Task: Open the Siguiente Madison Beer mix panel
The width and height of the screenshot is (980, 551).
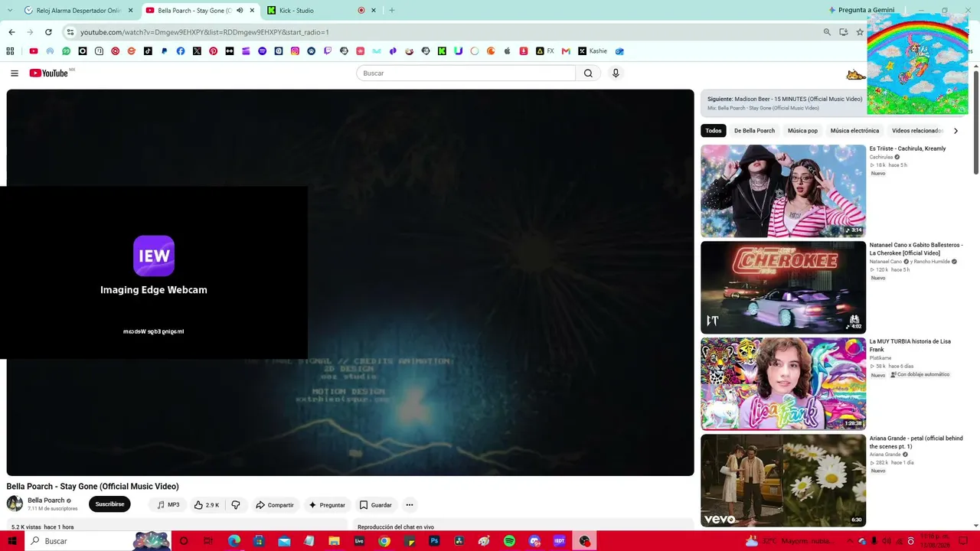Action: [784, 103]
